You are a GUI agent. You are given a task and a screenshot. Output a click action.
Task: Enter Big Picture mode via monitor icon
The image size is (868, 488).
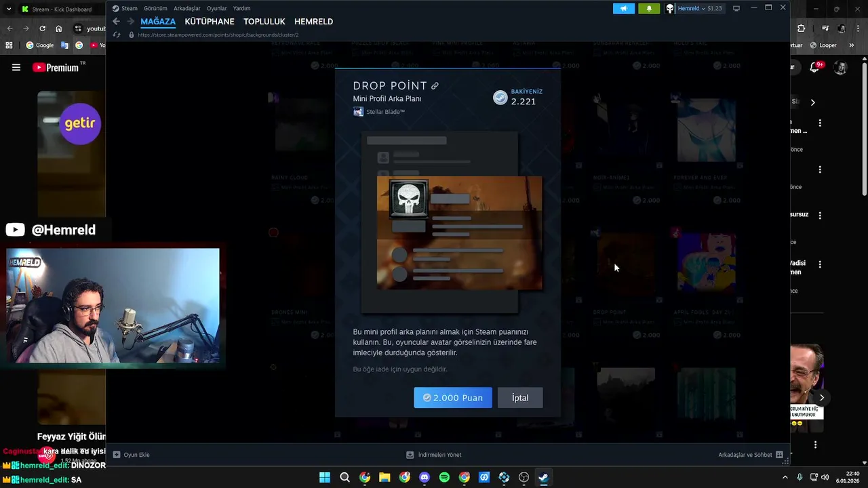click(x=736, y=8)
